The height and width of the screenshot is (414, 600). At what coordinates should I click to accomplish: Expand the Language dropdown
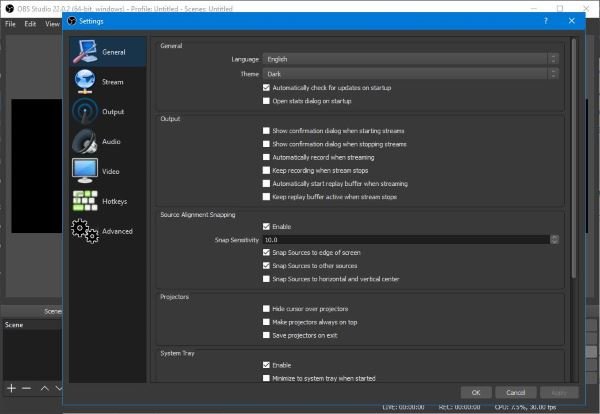pyautogui.click(x=409, y=60)
